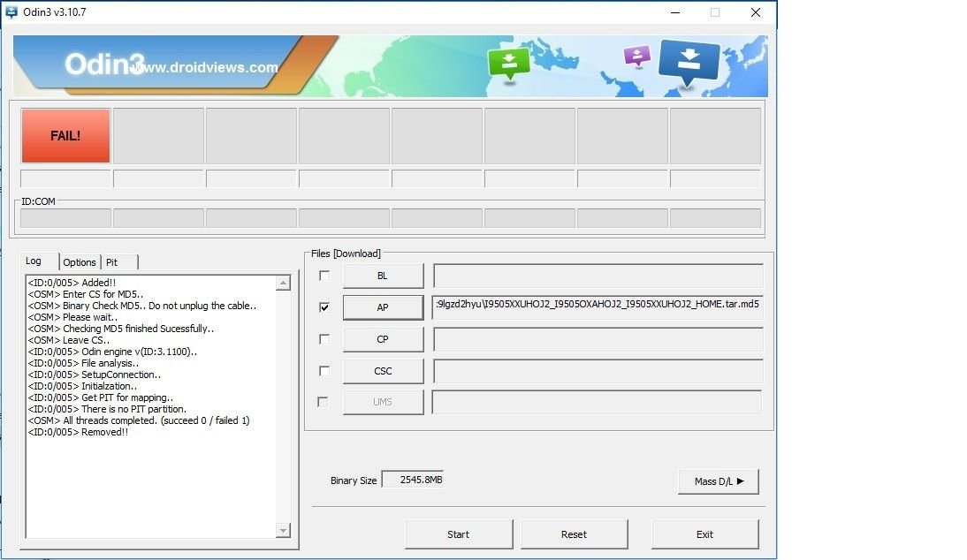This screenshot has width=967, height=560.
Task: Click log line '<ID:0/005> Added!!'
Action: [72, 283]
